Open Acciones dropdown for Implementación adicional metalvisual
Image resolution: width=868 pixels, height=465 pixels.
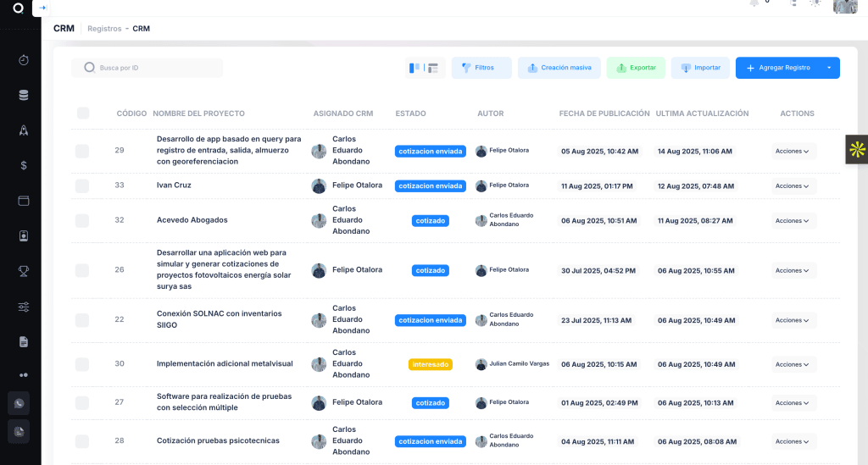(x=793, y=364)
